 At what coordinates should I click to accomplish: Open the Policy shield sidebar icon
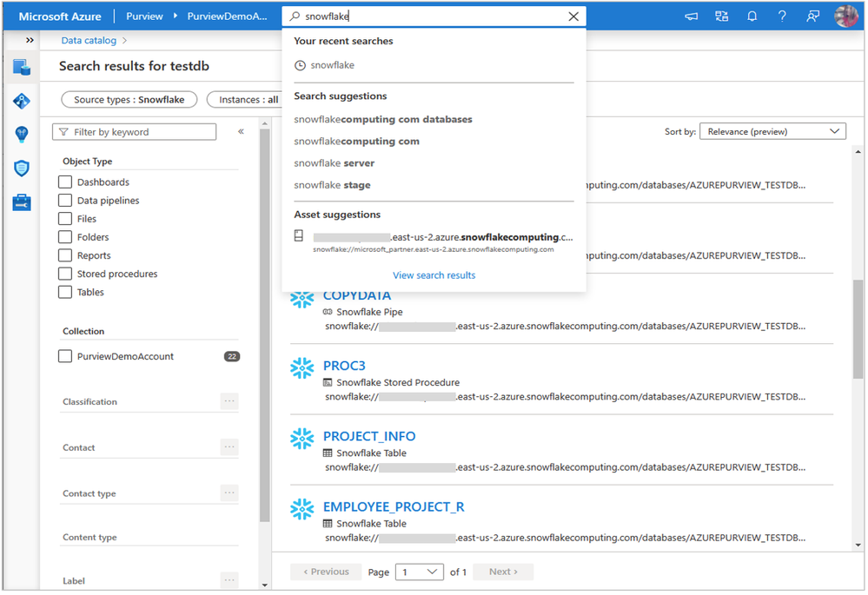(22, 169)
